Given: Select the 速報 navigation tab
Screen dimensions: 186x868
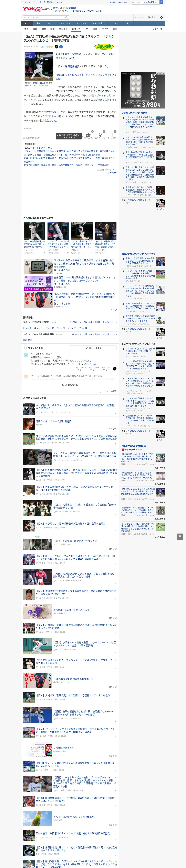Looking at the screenshot, I should click(38, 24).
